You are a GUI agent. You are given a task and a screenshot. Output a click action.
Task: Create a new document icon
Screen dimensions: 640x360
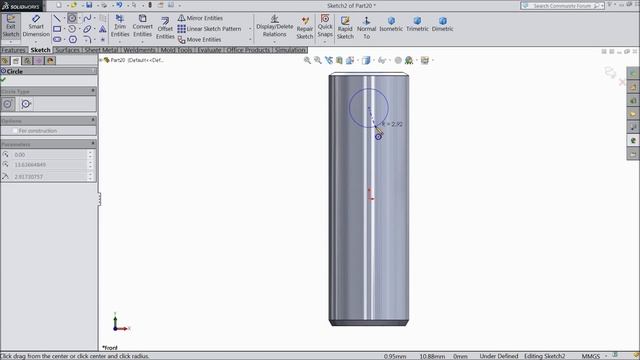pos(59,5)
